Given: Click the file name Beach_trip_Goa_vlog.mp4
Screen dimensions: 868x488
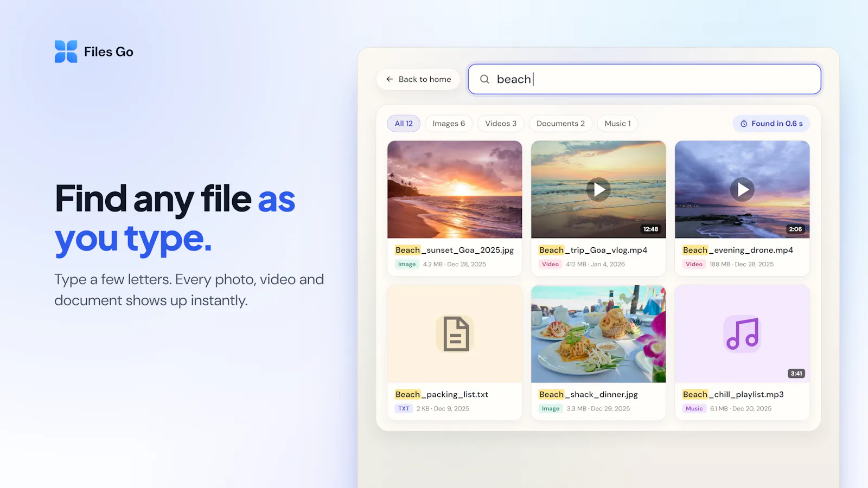Looking at the screenshot, I should [593, 250].
